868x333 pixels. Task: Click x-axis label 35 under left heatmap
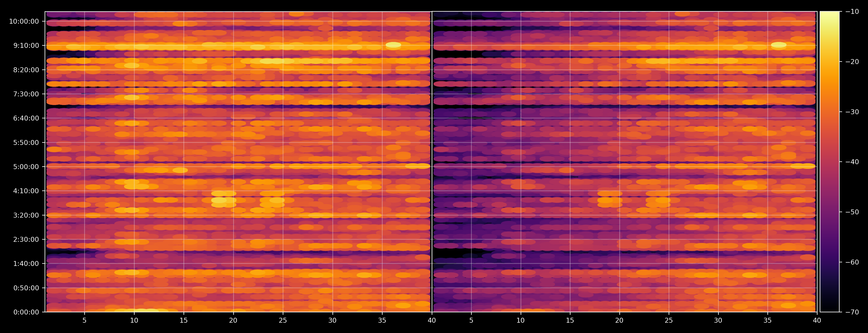tap(382, 321)
